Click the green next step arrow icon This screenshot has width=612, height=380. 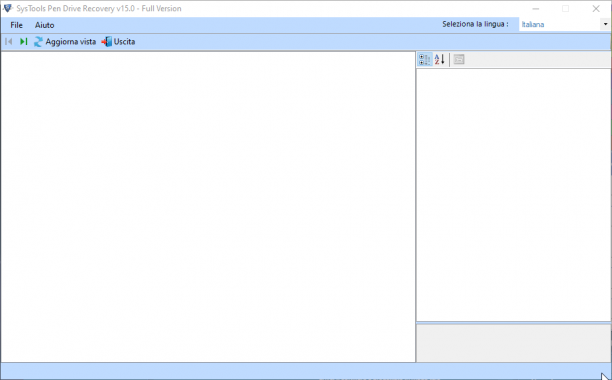coord(23,41)
